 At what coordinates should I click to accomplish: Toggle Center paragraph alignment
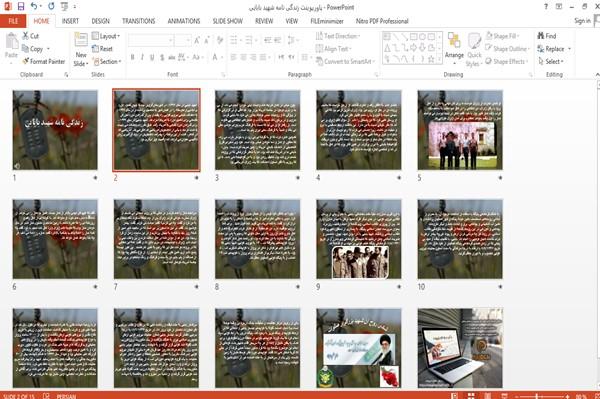(243, 57)
